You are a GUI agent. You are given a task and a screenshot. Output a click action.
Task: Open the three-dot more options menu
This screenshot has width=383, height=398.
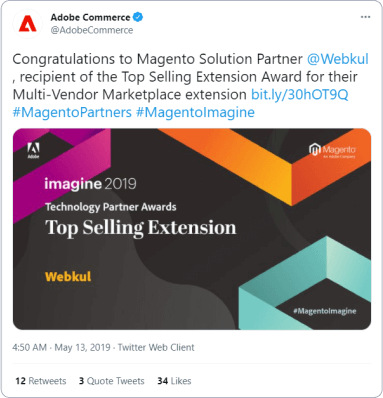(x=365, y=17)
